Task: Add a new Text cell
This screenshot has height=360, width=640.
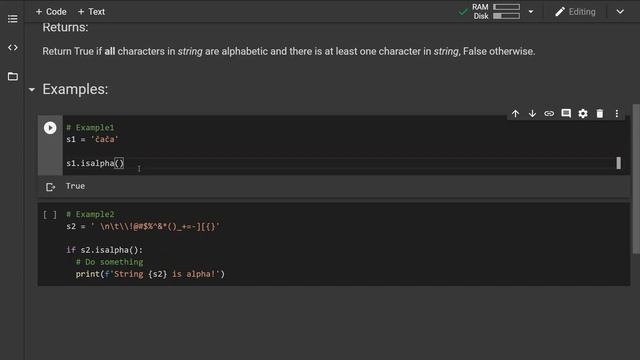Action: tap(91, 12)
